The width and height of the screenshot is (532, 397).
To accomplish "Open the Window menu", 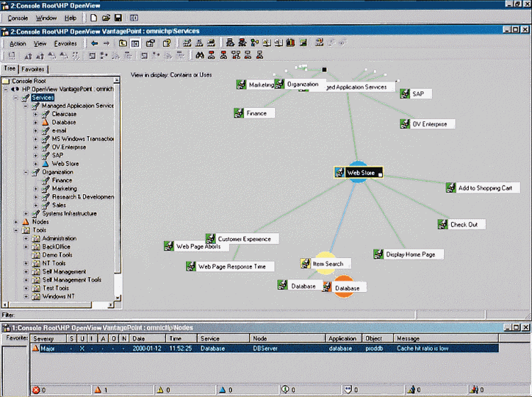I will point(46,18).
